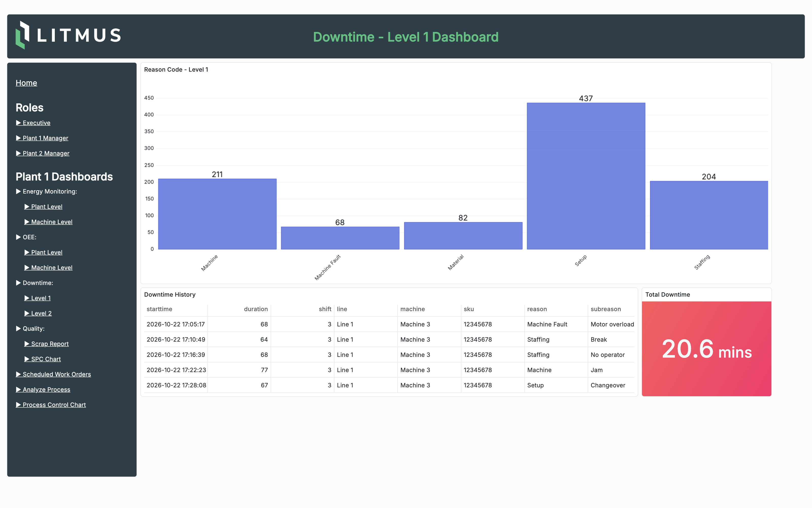812x508 pixels.
Task: Click the Machine bar showing 211
Action: [217, 214]
